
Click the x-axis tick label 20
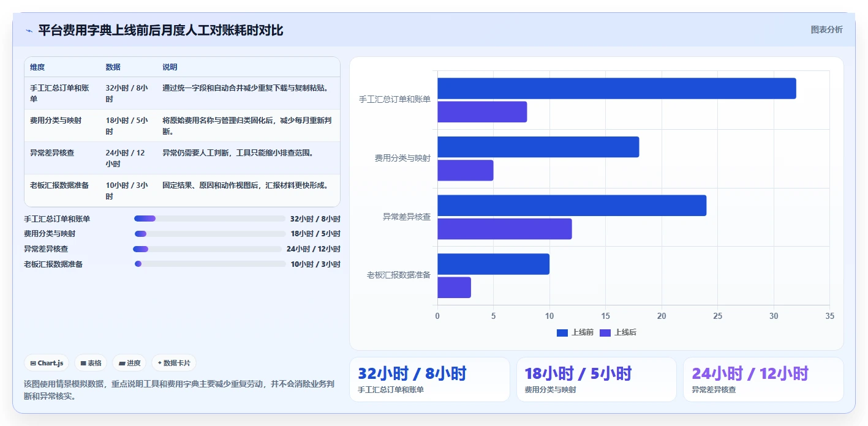[662, 316]
